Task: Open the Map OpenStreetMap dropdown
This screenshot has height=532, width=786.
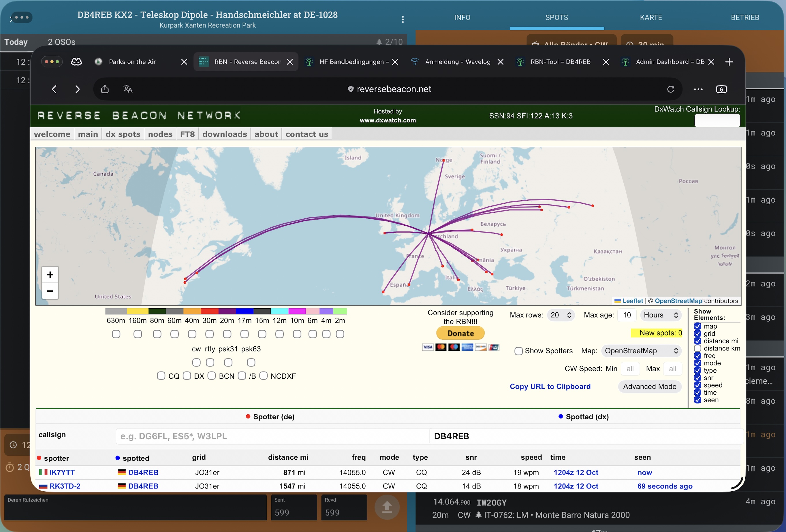Action: pos(641,351)
